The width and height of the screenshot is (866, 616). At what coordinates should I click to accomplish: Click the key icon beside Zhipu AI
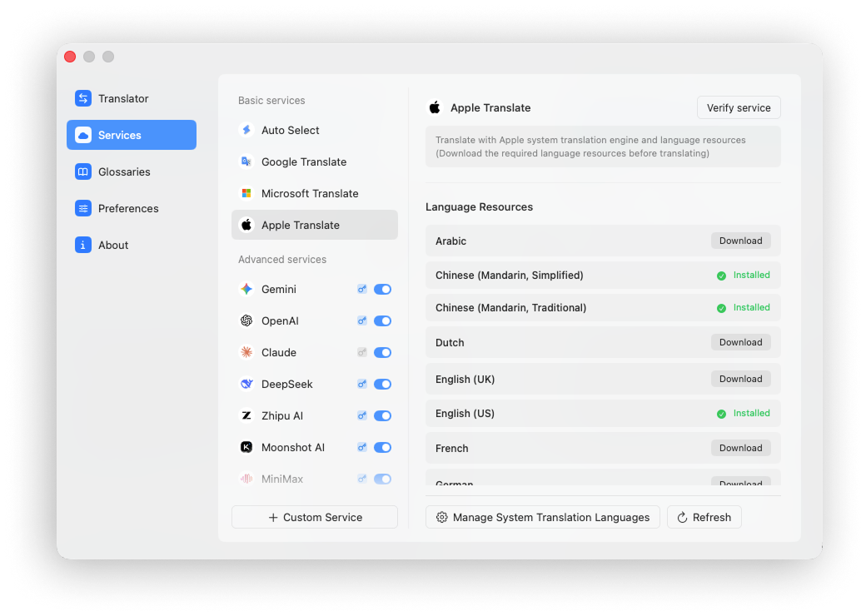[361, 415]
